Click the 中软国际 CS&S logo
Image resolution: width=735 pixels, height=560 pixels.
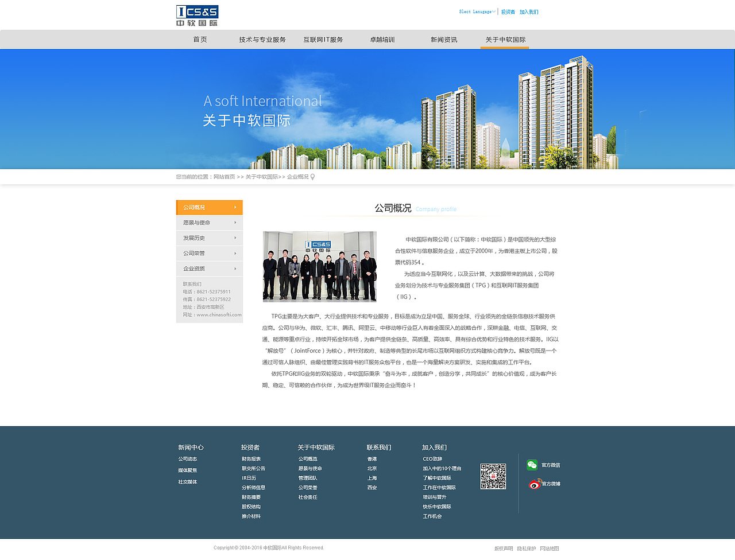click(198, 15)
